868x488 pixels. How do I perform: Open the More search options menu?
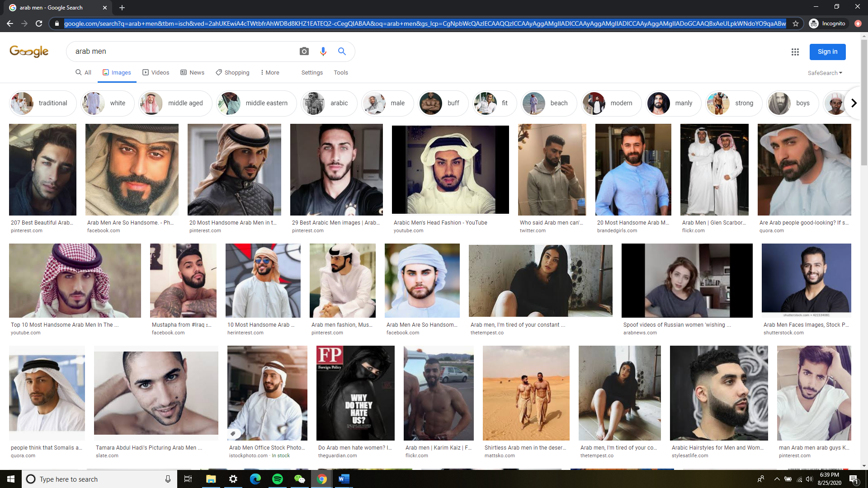(x=270, y=72)
